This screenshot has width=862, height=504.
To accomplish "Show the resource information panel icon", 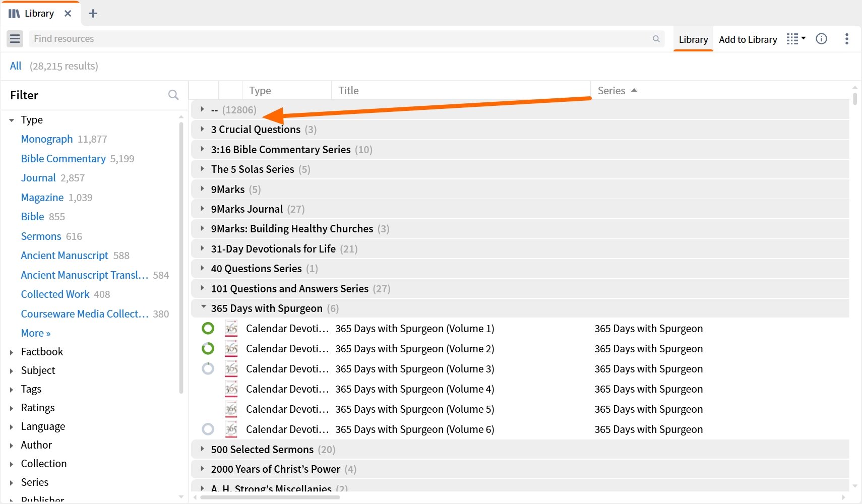I will [821, 39].
